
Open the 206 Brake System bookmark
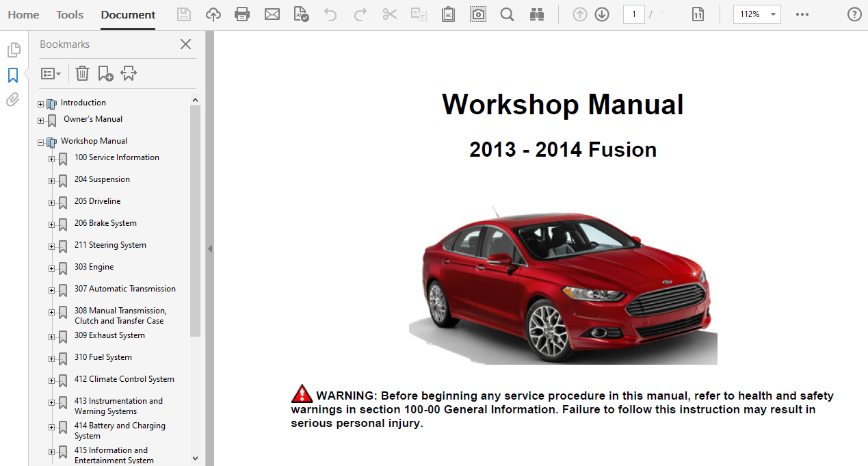click(x=105, y=223)
